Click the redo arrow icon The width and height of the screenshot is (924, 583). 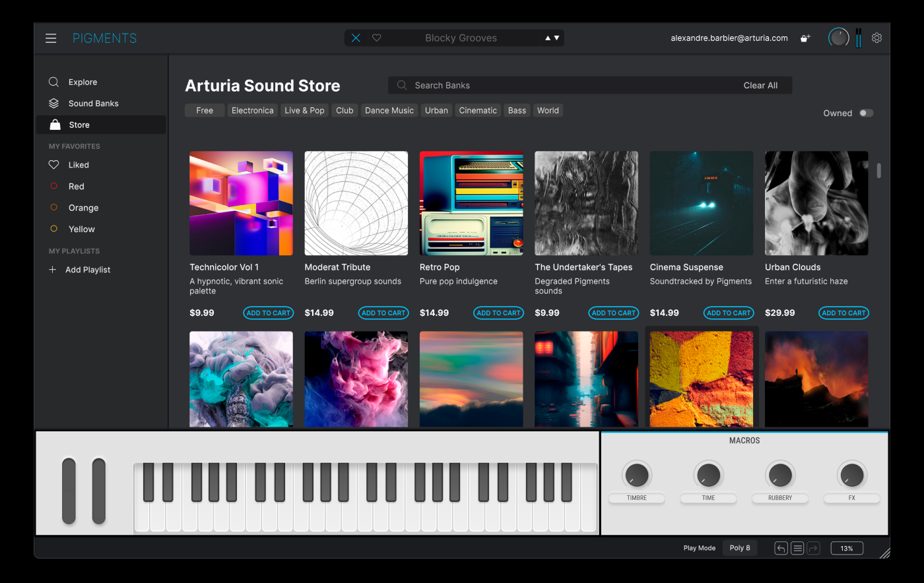coord(813,548)
